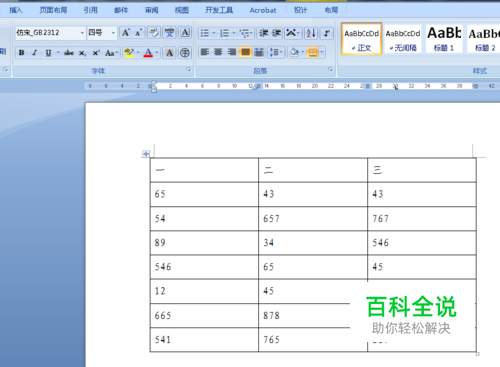Toggle italic formatting

pyautogui.click(x=35, y=53)
